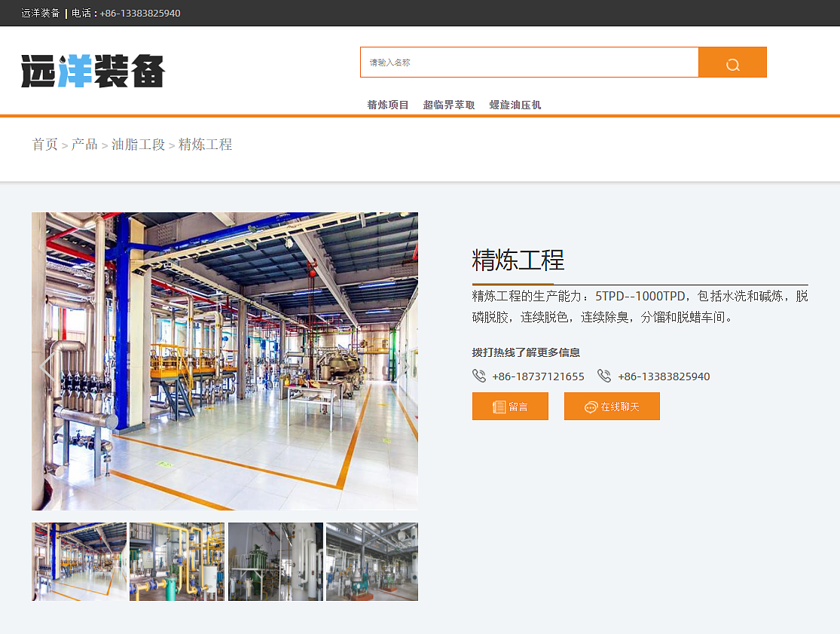Open the 远洋装备 logo homepage
Image resolution: width=840 pixels, height=634 pixels.
[x=93, y=71]
